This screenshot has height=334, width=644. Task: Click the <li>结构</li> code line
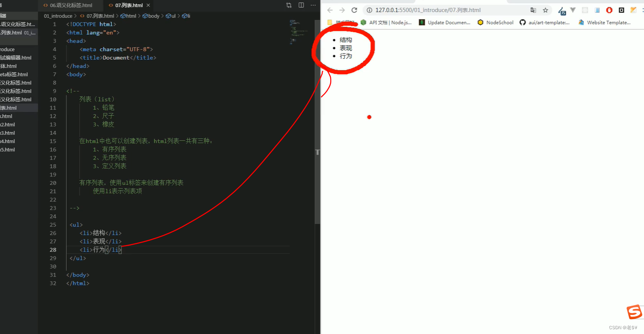coord(101,233)
